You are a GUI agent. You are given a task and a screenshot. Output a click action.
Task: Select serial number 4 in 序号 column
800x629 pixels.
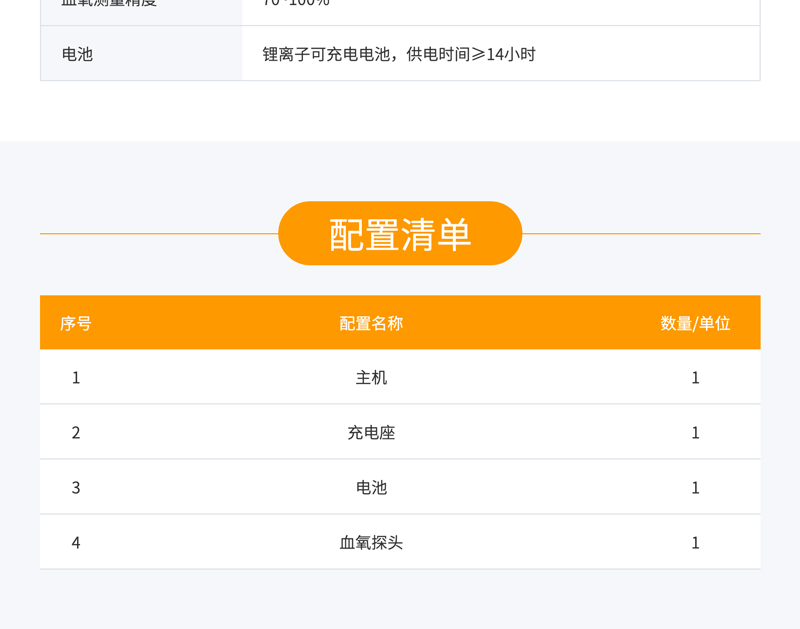click(x=76, y=543)
